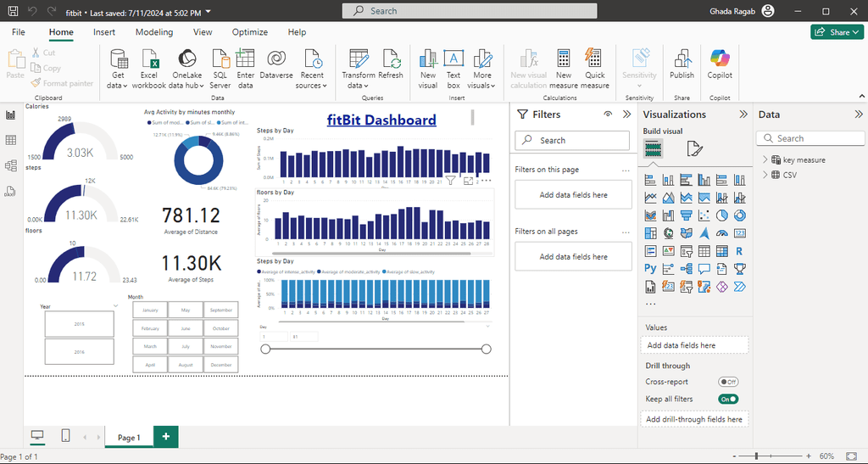
Task: Toggle the Keep all filters switch
Action: [728, 399]
